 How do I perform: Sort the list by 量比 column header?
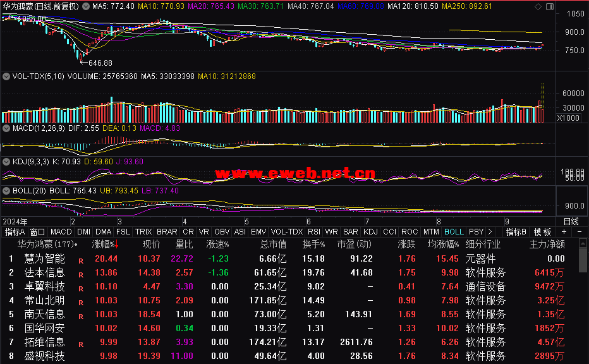pos(184,245)
